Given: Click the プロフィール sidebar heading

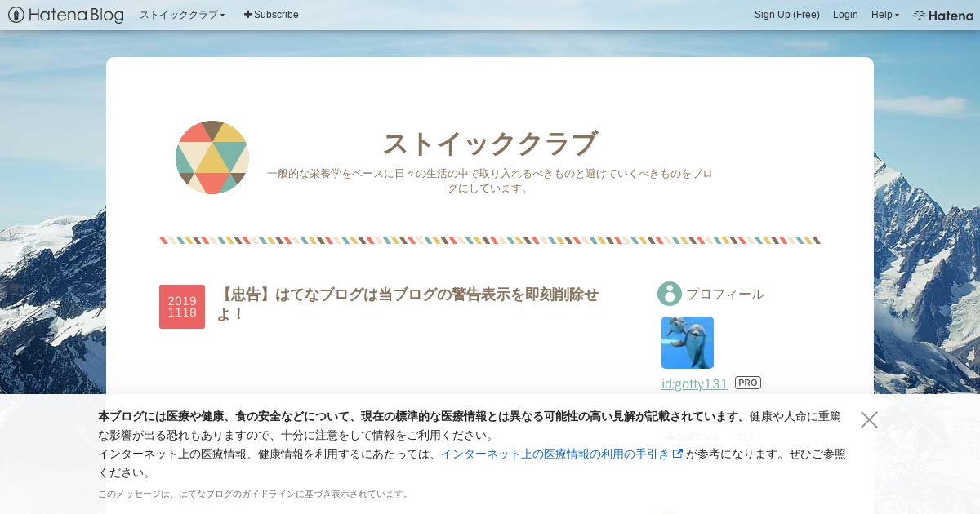Looking at the screenshot, I should tap(725, 294).
